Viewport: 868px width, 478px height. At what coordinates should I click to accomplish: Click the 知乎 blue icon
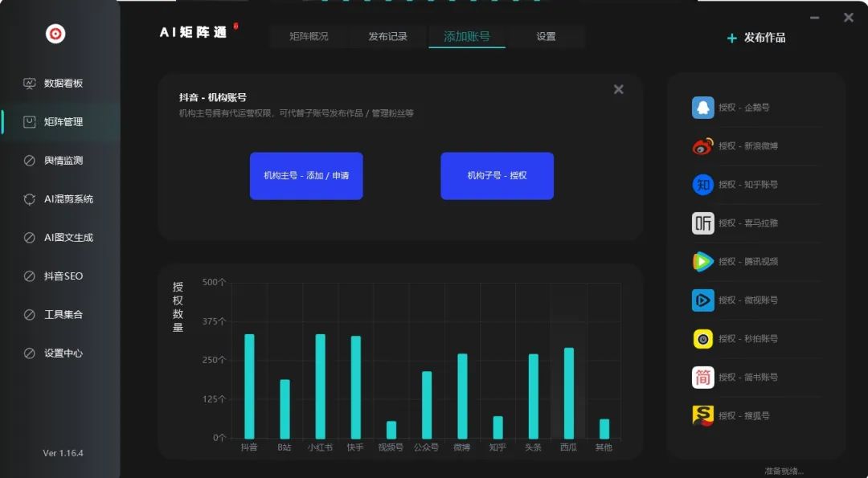pos(703,185)
